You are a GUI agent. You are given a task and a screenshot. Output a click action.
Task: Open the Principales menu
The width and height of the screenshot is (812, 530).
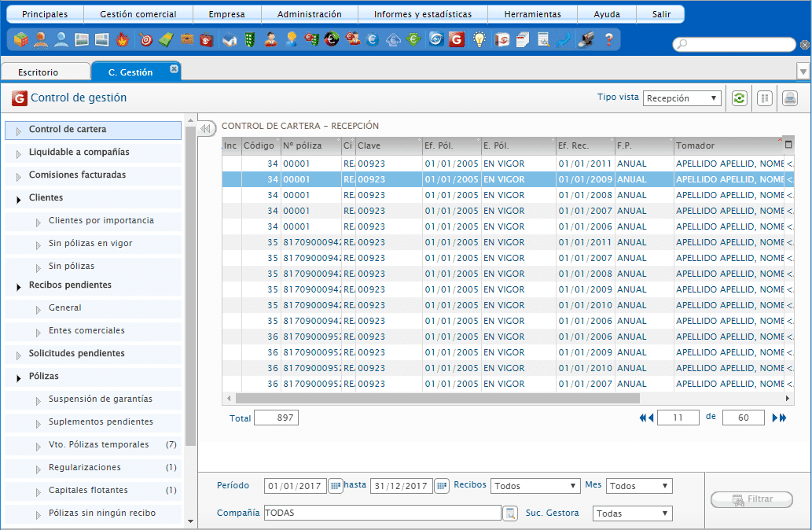45,14
